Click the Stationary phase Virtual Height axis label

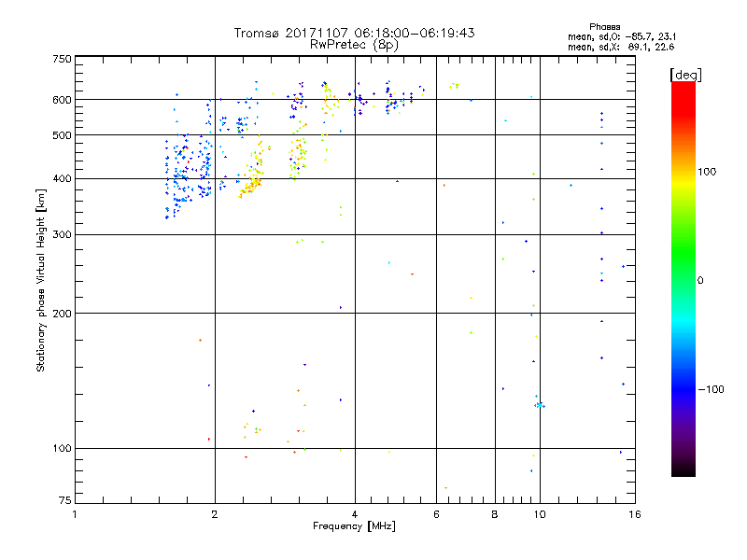(x=41, y=280)
